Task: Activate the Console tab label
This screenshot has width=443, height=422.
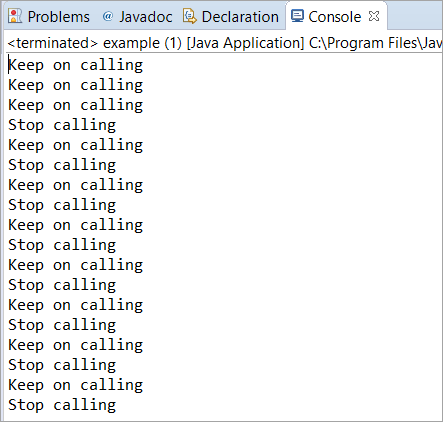Action: 335,17
